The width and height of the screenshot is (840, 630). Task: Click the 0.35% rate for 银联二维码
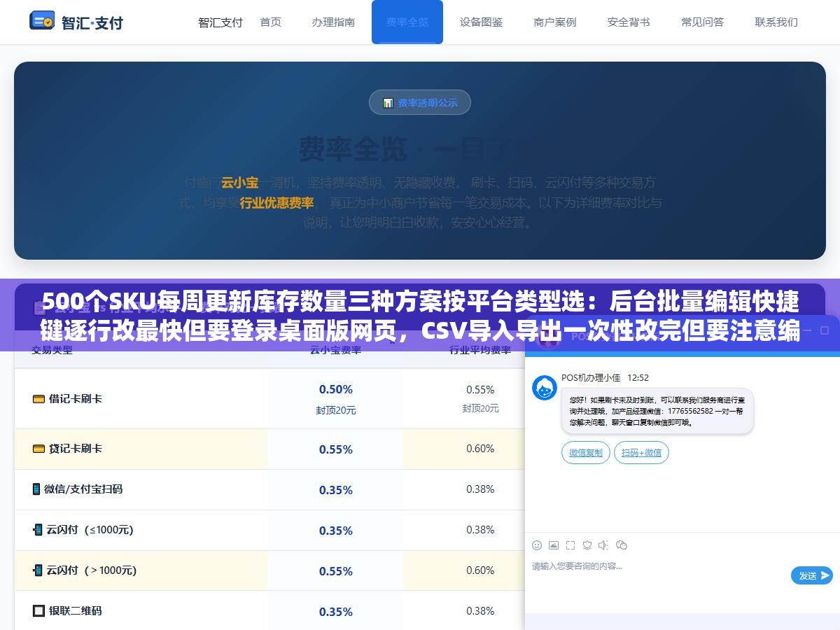pyautogui.click(x=336, y=612)
